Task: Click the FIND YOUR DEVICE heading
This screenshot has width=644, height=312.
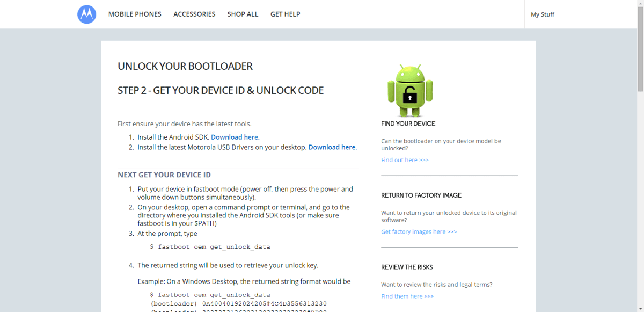Action: [x=408, y=123]
